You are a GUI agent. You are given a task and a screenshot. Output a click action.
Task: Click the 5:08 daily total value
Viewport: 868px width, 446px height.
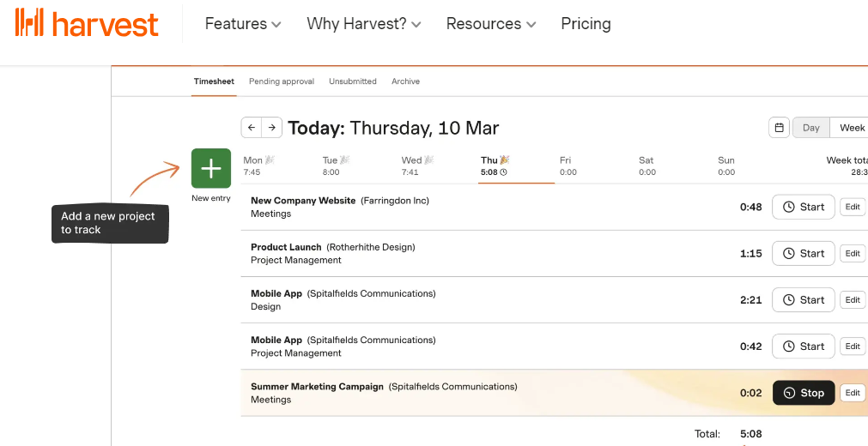[750, 434]
